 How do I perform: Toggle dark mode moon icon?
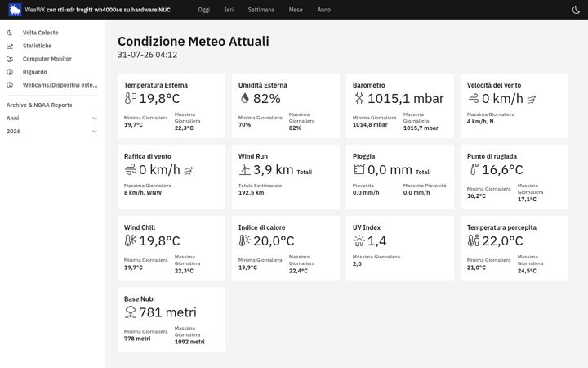(x=576, y=10)
